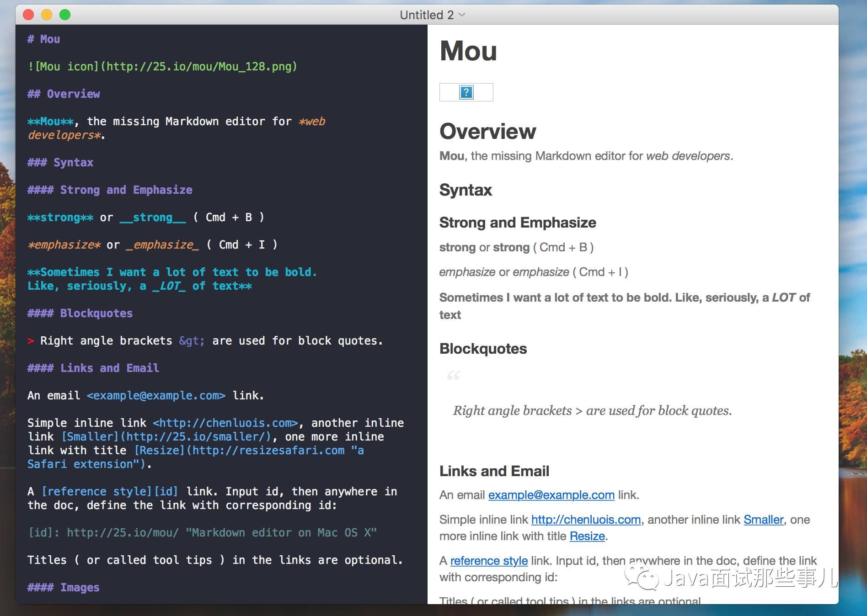This screenshot has height=616, width=867.
Task: Click '__strong__' text in the editor
Action: click(x=153, y=218)
